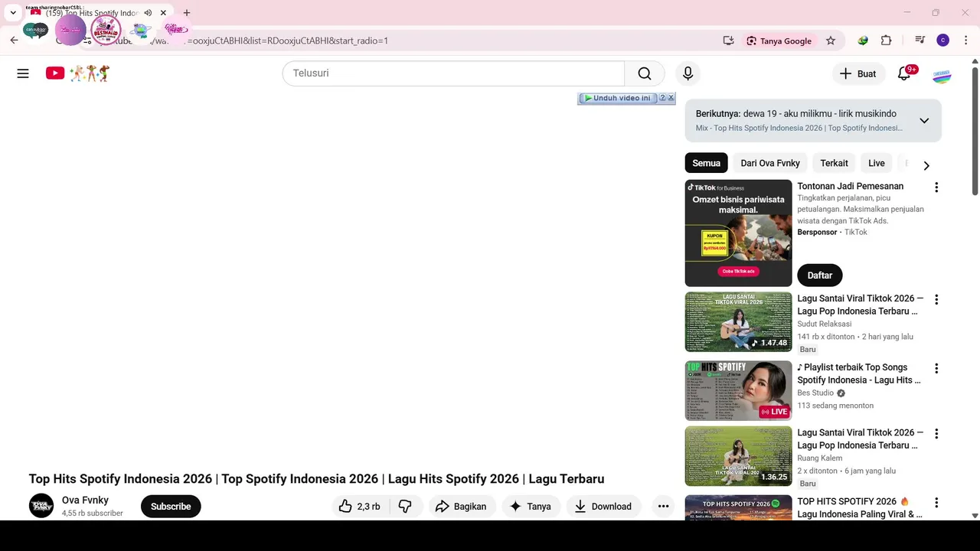
Task: Like the video (2,3 rb)
Action: tap(361, 507)
